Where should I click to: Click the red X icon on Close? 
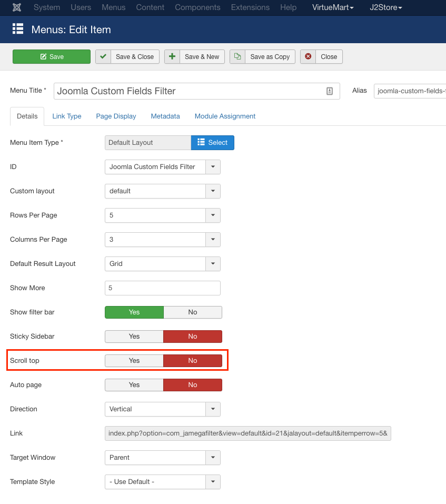coord(308,57)
